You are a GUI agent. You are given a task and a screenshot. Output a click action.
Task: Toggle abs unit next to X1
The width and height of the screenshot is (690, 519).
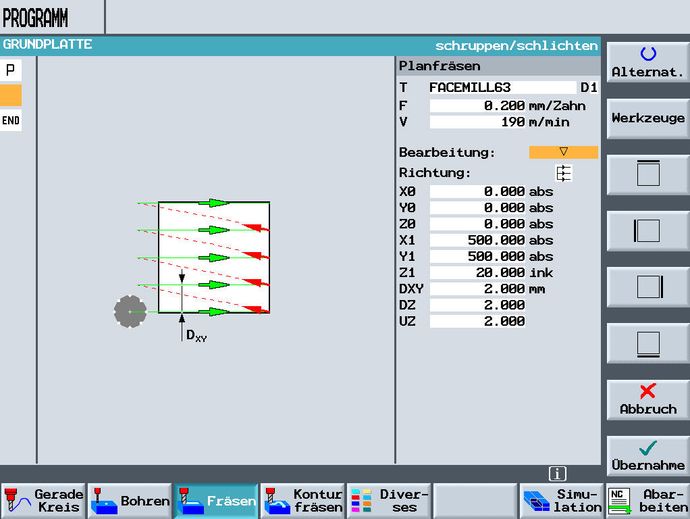pos(541,240)
